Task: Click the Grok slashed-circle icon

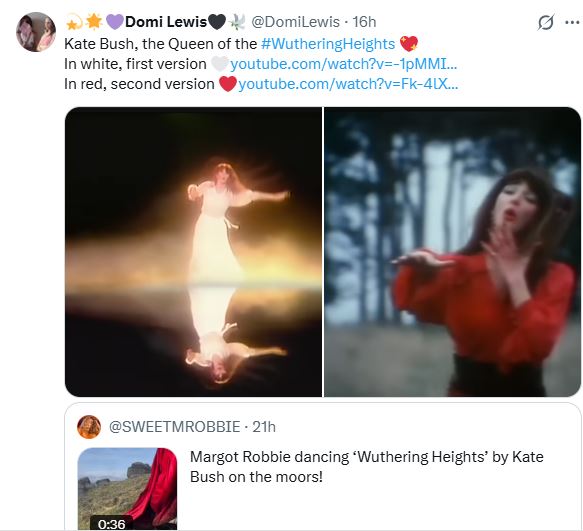Action: [x=545, y=22]
